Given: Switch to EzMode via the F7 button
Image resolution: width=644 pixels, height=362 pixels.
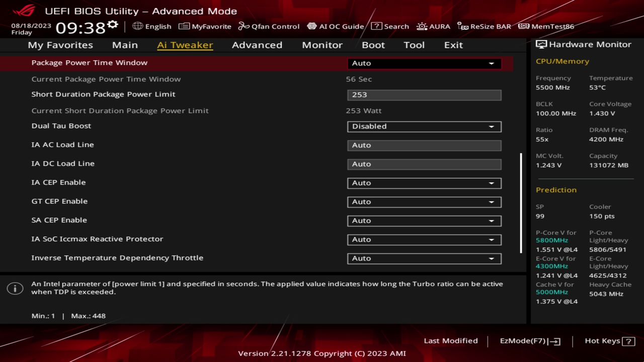Looking at the screenshot, I should pyautogui.click(x=530, y=341).
